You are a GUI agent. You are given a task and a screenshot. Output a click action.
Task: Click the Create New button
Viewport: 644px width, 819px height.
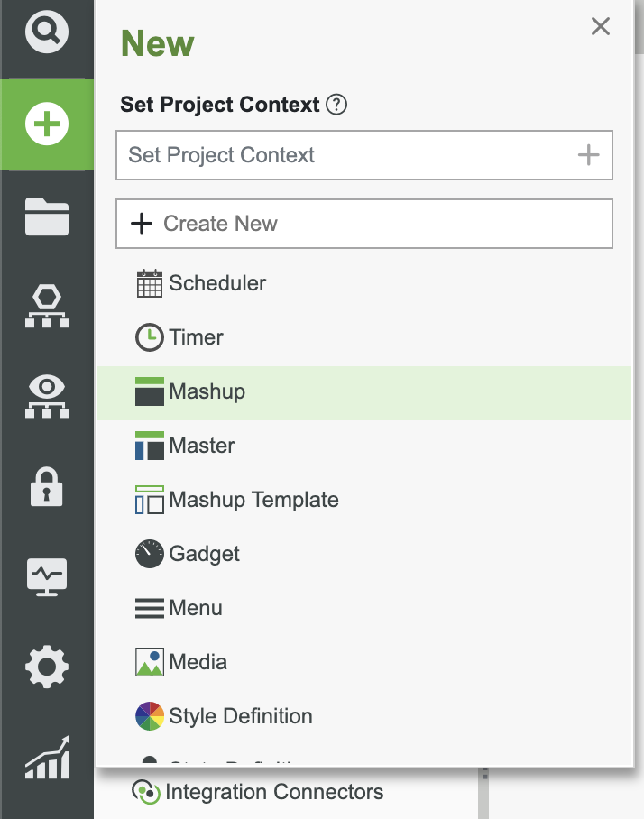[364, 224]
